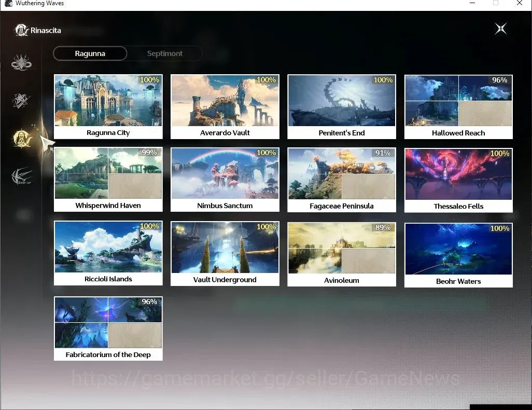Select the highlighted Rinascita emblem in sidebar
The width and height of the screenshot is (532, 410).
pyautogui.click(x=22, y=139)
